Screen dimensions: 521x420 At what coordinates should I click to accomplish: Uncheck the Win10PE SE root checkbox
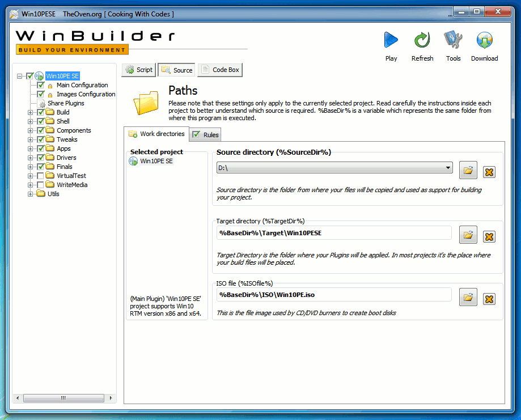point(30,76)
